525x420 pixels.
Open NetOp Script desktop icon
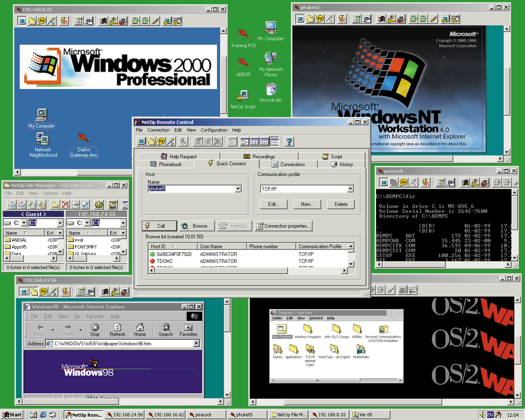click(243, 100)
